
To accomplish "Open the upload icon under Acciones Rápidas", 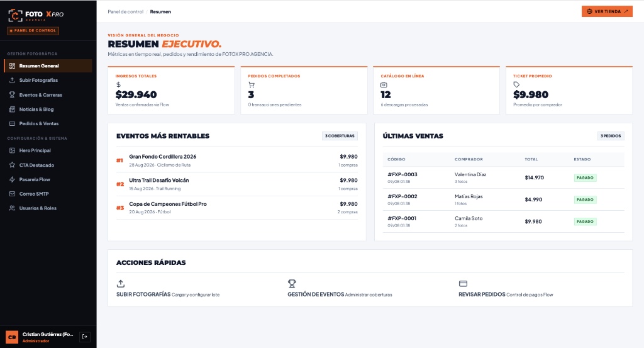I will (x=121, y=283).
